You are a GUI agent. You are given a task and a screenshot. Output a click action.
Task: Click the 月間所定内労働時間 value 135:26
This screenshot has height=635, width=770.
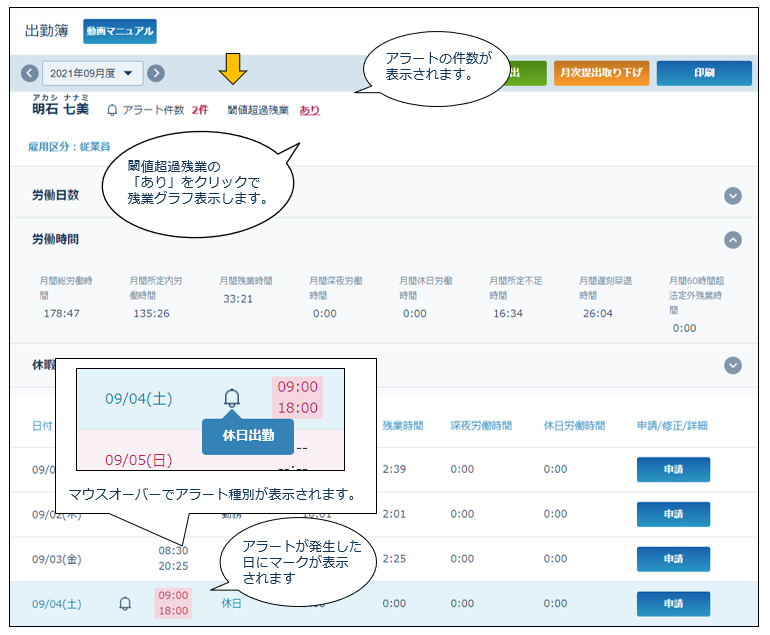(x=152, y=313)
